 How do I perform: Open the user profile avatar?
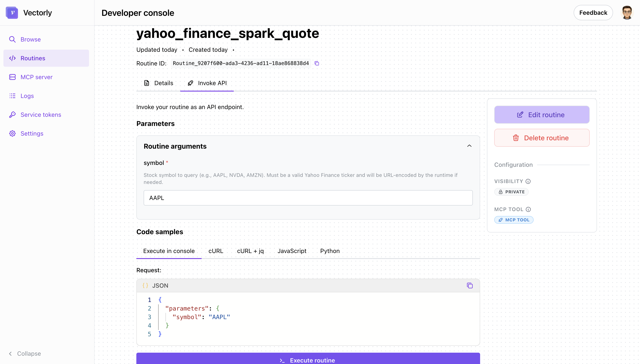[x=627, y=13]
